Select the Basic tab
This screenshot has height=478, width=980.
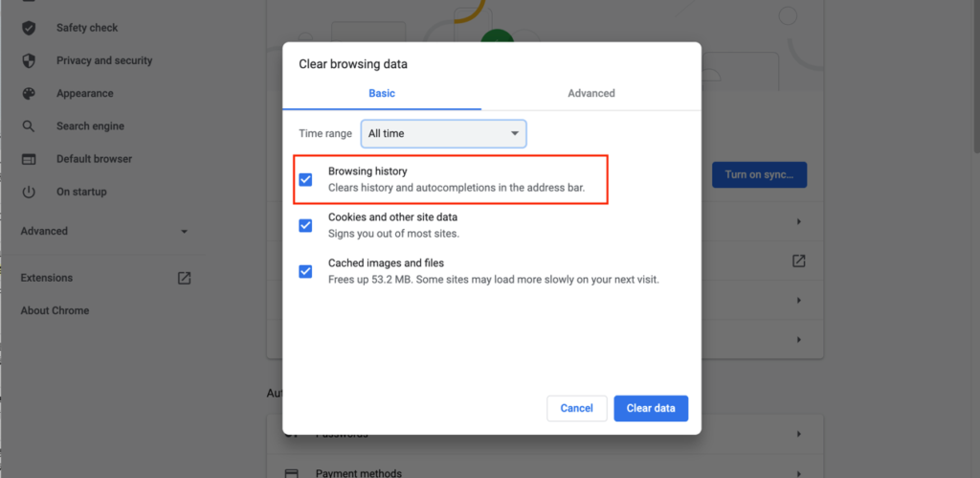pos(382,93)
